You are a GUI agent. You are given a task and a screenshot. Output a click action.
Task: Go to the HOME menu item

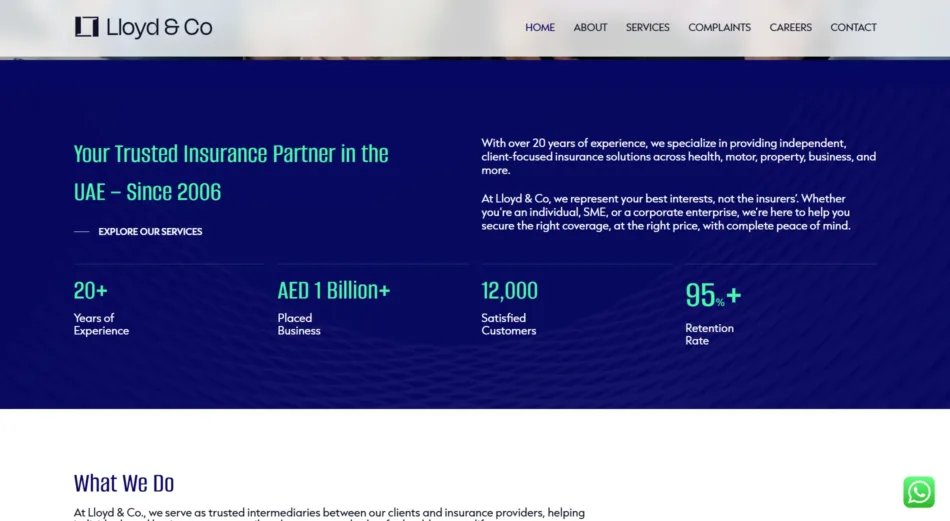tap(540, 28)
